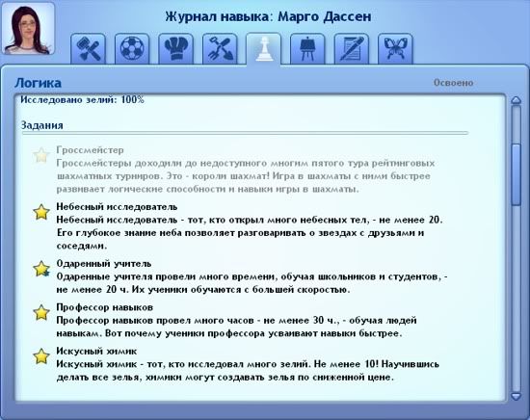Click Марго Дассен's portrait thumbnail
Image resolution: width=530 pixels, height=420 pixels.
28,28
